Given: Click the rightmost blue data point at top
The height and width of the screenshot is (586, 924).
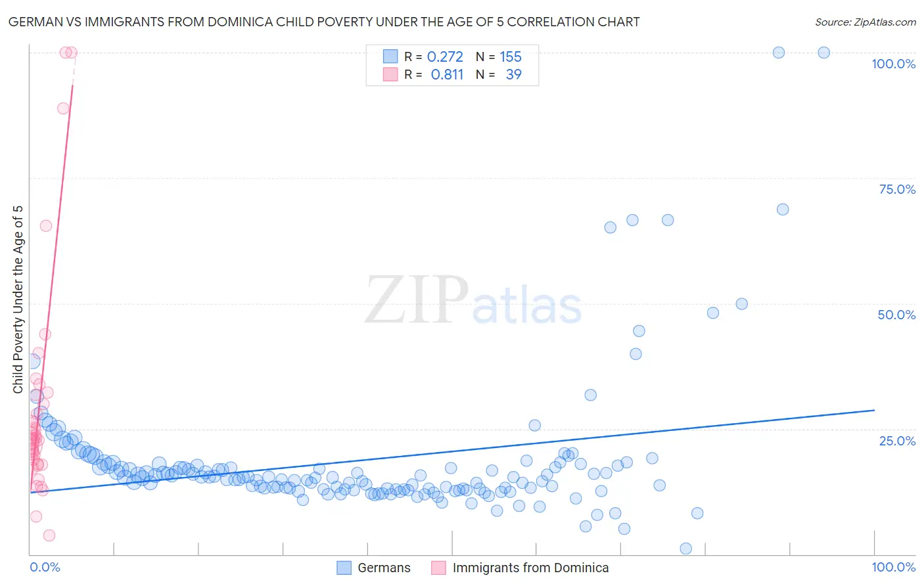Looking at the screenshot, I should coord(823,53).
